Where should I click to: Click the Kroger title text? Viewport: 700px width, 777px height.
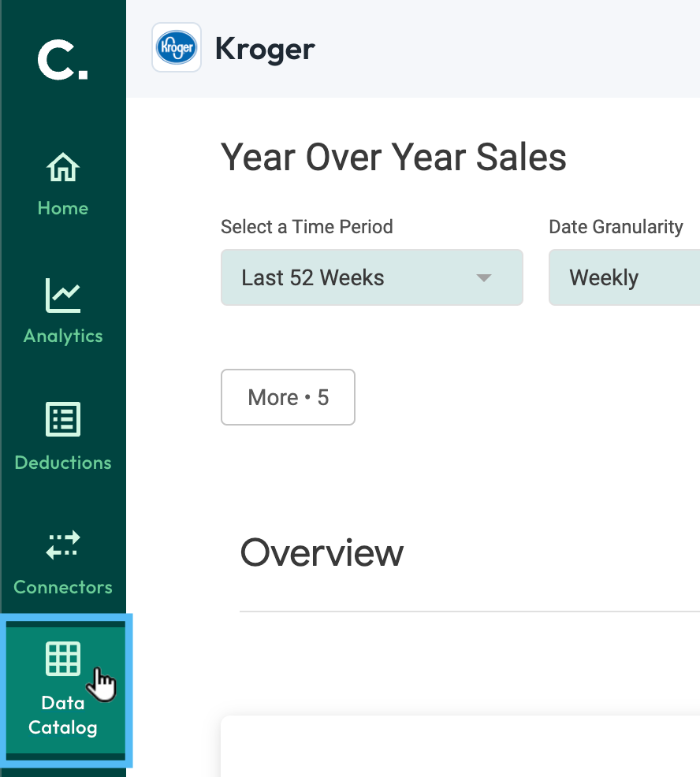click(x=265, y=50)
